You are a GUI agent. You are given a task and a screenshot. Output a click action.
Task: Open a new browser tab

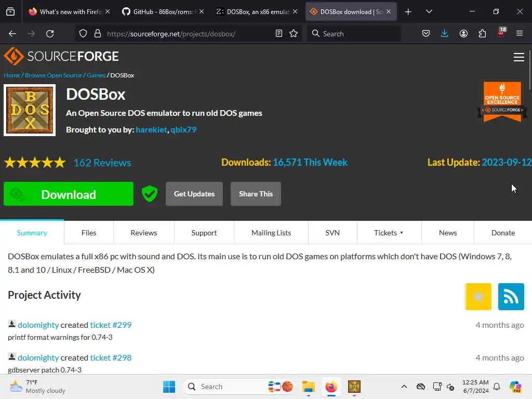click(408, 12)
